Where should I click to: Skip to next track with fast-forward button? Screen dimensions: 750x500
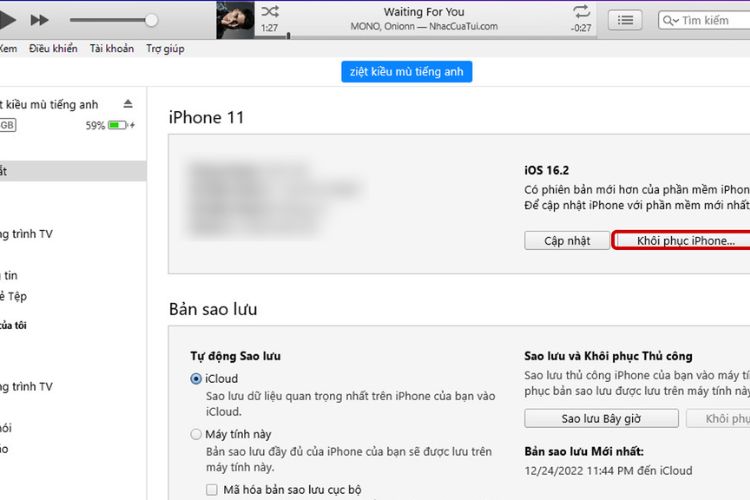[39, 20]
